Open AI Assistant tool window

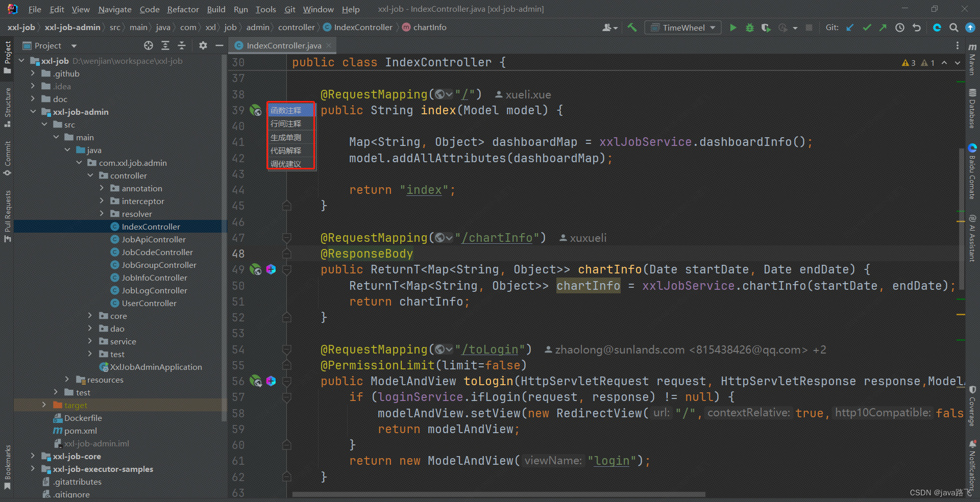(972, 238)
